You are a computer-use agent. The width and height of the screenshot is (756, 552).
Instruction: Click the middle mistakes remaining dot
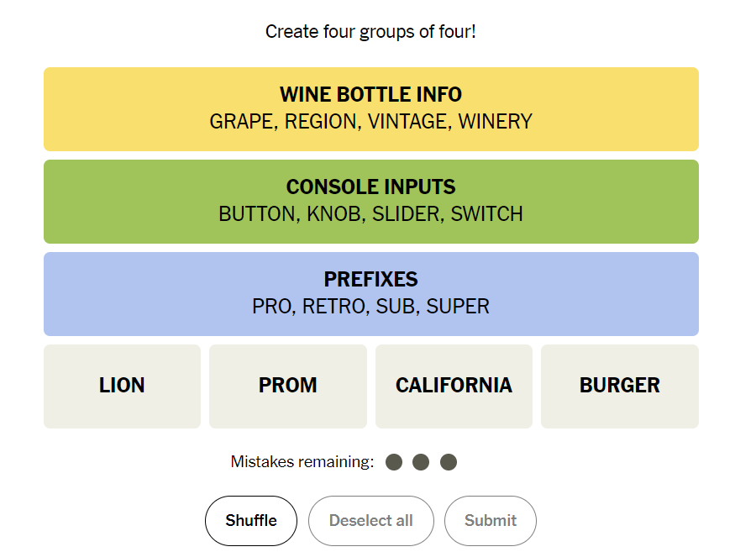click(421, 462)
